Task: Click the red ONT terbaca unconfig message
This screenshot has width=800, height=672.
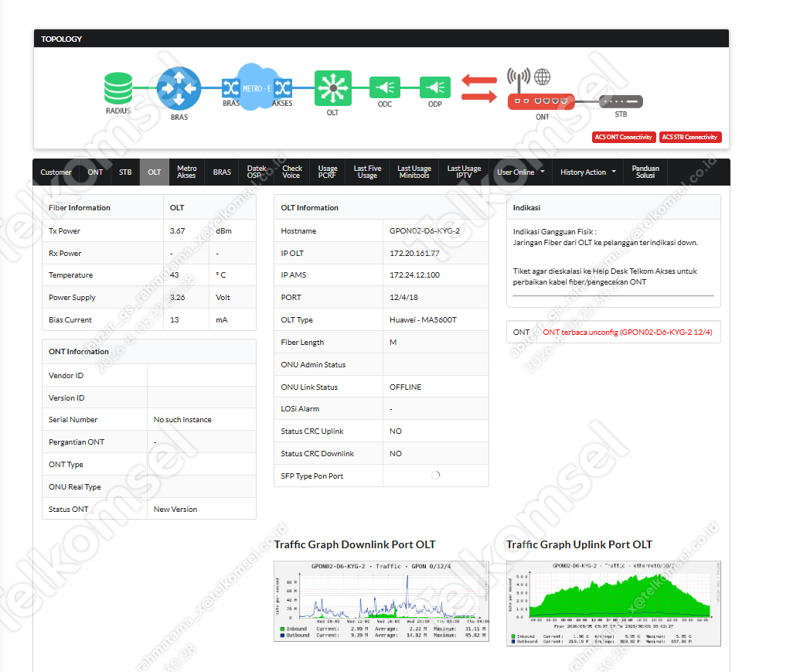Action: click(628, 333)
